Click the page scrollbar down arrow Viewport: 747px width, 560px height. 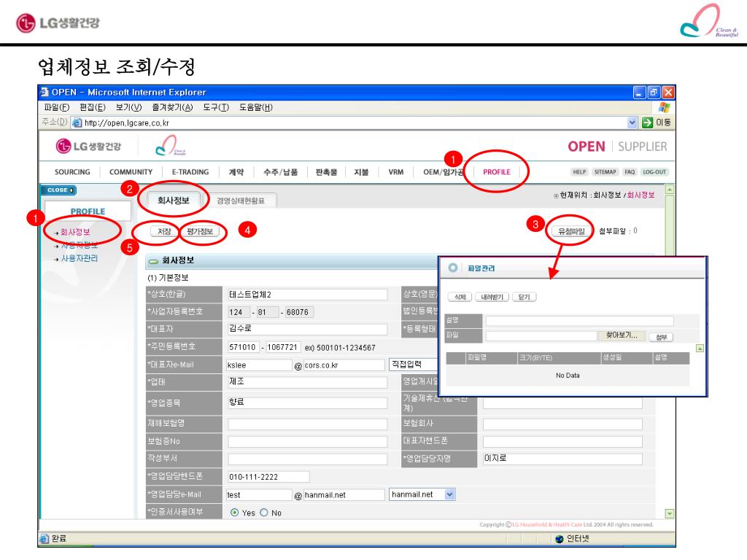pos(670,514)
